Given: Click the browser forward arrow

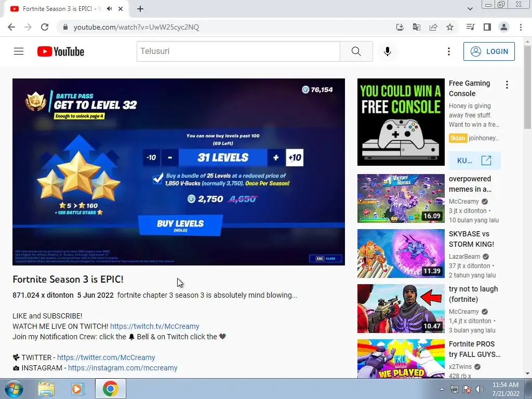Looking at the screenshot, I should 28,27.
